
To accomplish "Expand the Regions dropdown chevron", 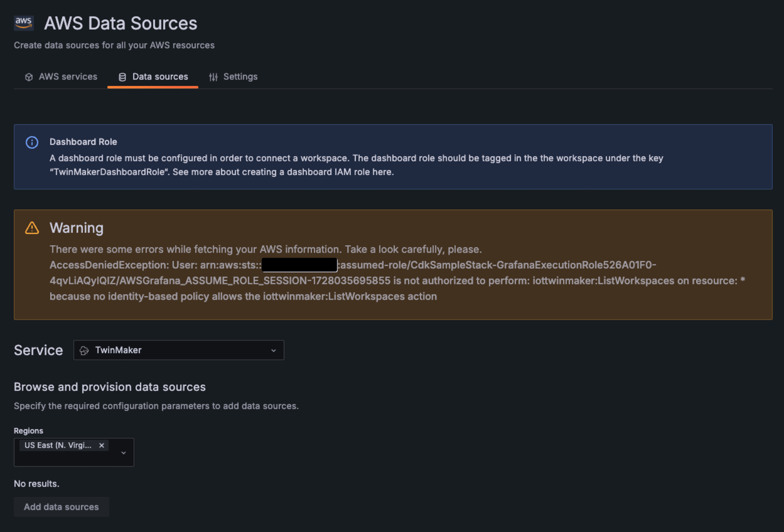I will pyautogui.click(x=123, y=453).
